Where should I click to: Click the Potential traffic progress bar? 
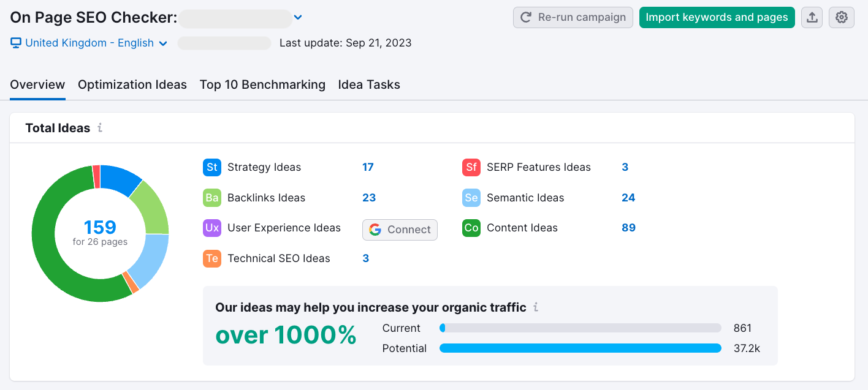(x=580, y=348)
